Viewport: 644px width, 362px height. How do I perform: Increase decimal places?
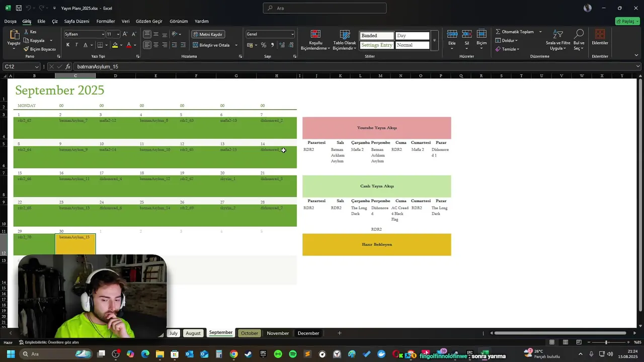pos(282,45)
